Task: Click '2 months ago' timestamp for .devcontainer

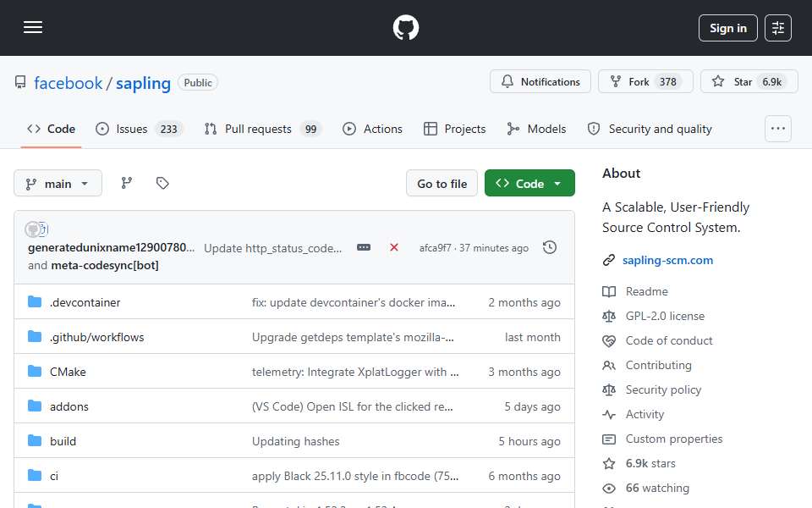Action: (x=524, y=302)
